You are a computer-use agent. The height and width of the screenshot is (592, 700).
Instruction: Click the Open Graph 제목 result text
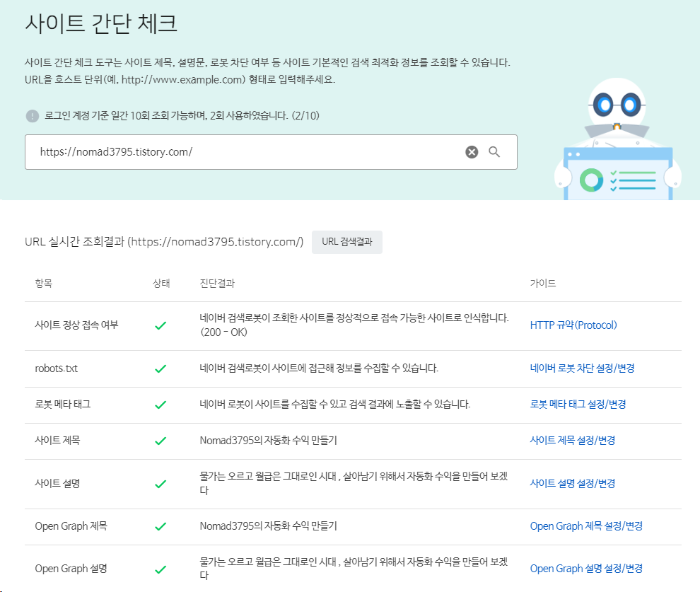pos(268,526)
